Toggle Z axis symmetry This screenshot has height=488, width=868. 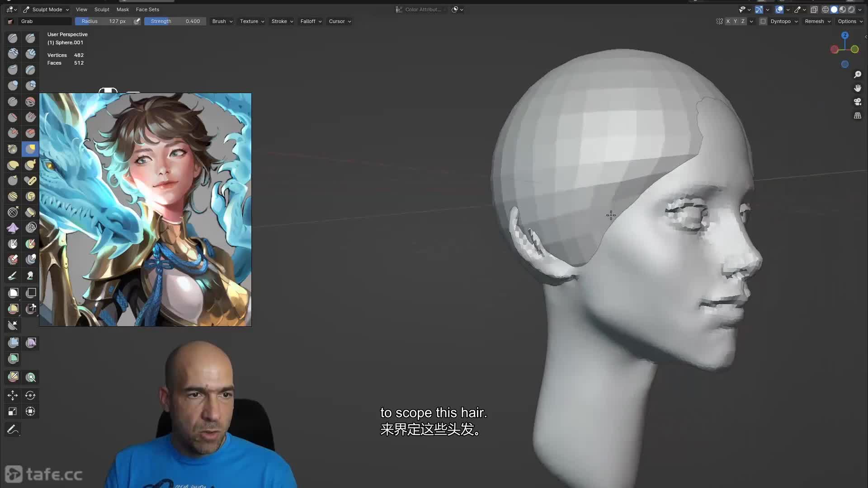click(x=743, y=21)
